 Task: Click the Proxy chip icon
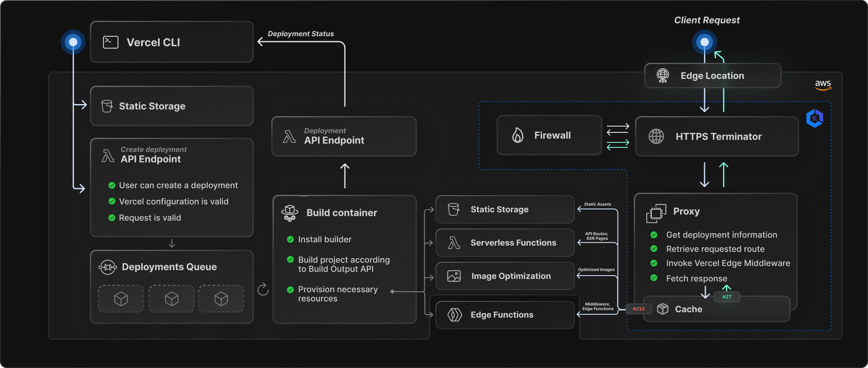[x=656, y=213]
